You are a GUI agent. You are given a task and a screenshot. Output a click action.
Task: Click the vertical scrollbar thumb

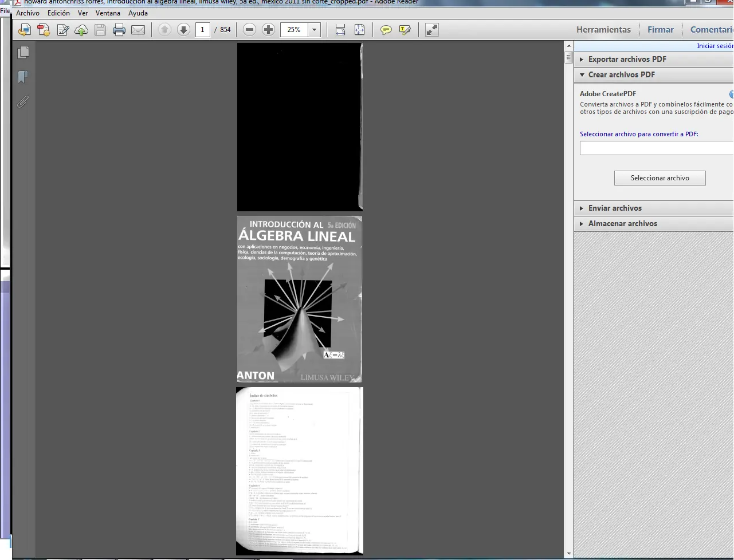(x=568, y=57)
